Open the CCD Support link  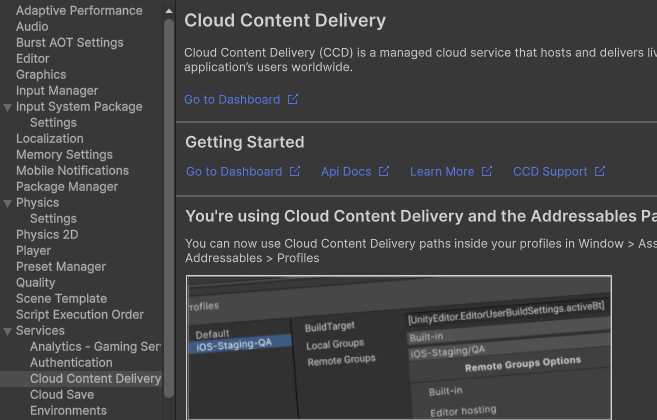click(x=550, y=172)
